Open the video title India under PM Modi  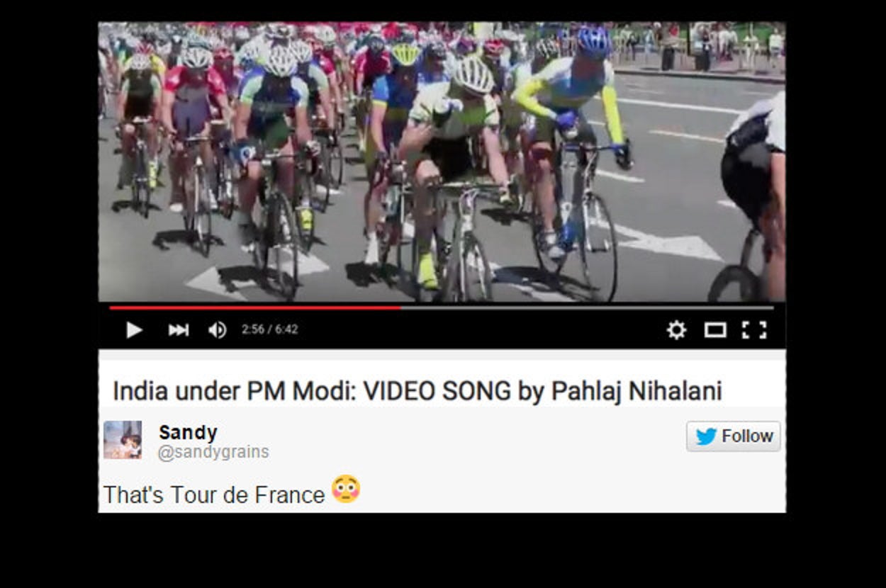417,391
